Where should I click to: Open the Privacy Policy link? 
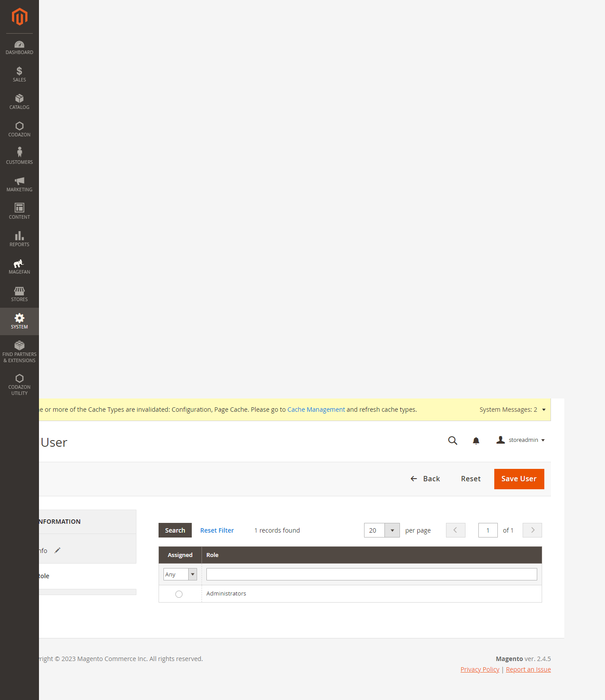(x=480, y=669)
